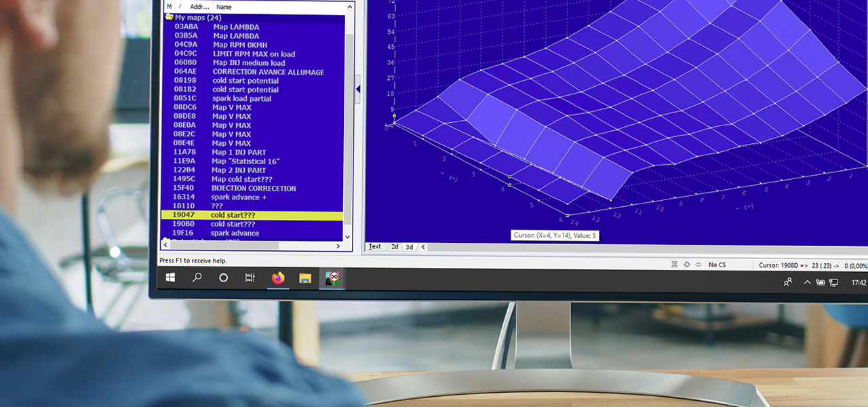Click the taskbar clock showing 17:42
Screen dimensions: 868x407
pyautogui.click(x=859, y=282)
